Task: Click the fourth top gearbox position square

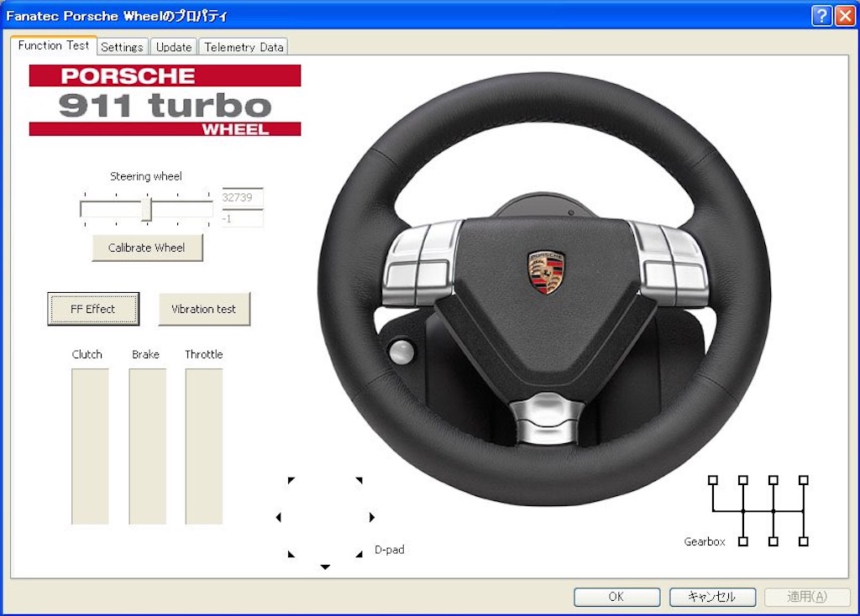Action: (804, 480)
